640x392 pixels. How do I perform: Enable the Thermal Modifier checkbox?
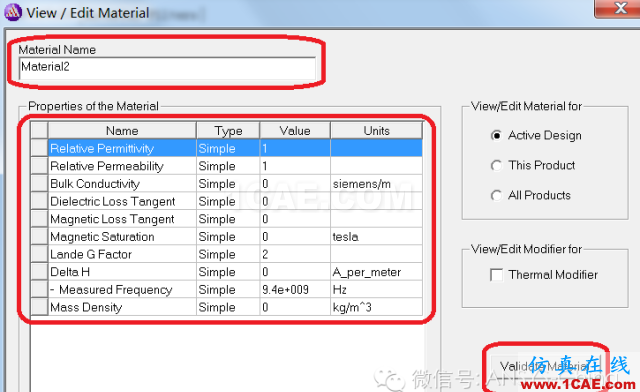point(496,275)
